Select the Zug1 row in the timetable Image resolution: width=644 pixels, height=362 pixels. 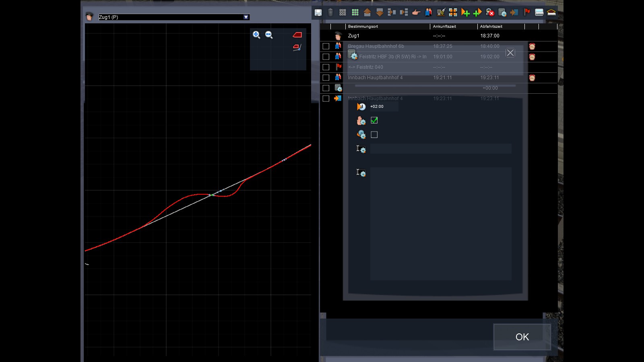pos(439,36)
